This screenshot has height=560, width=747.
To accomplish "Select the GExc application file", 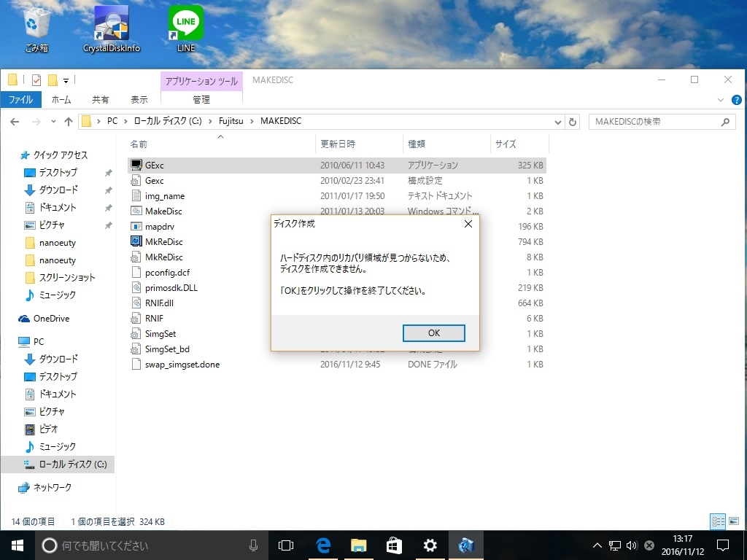I will pos(337,166).
